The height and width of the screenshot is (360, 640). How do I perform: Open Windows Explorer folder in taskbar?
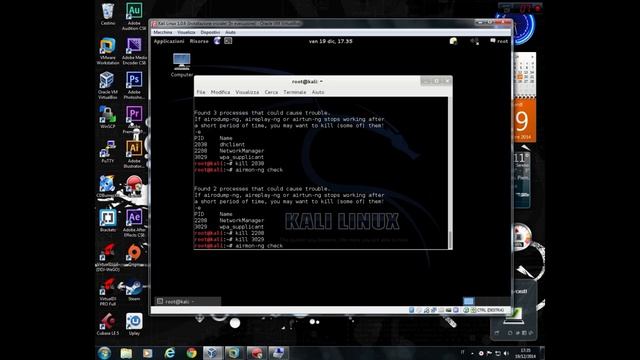[x=126, y=353]
